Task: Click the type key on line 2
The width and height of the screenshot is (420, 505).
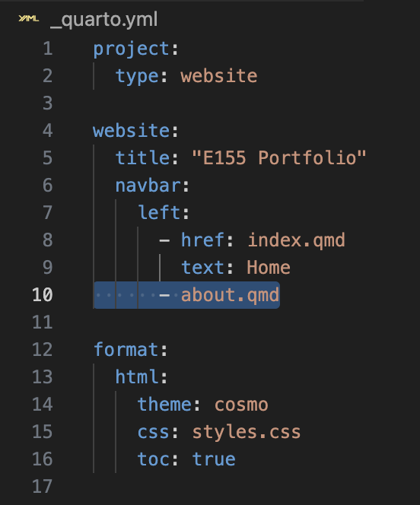Action: pos(137,77)
